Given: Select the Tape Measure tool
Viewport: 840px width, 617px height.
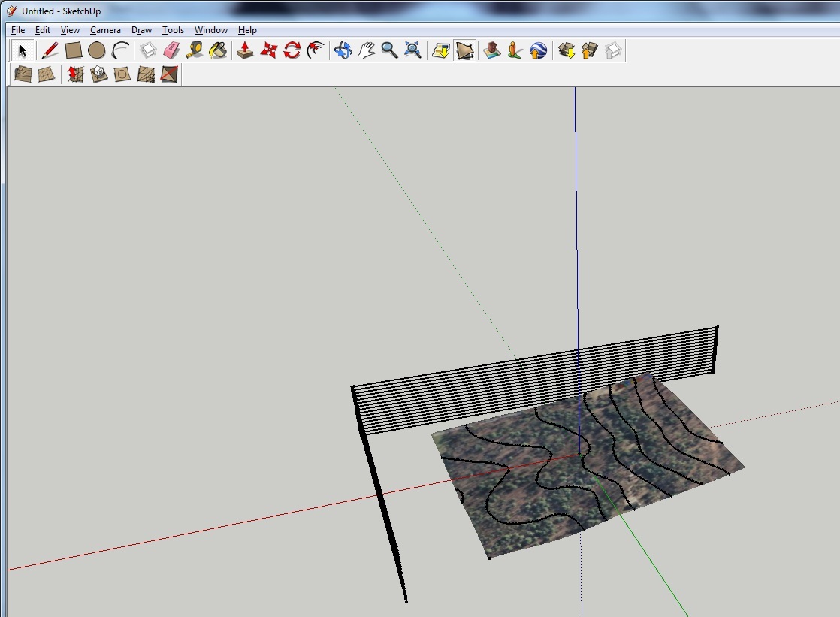Looking at the screenshot, I should click(195, 50).
